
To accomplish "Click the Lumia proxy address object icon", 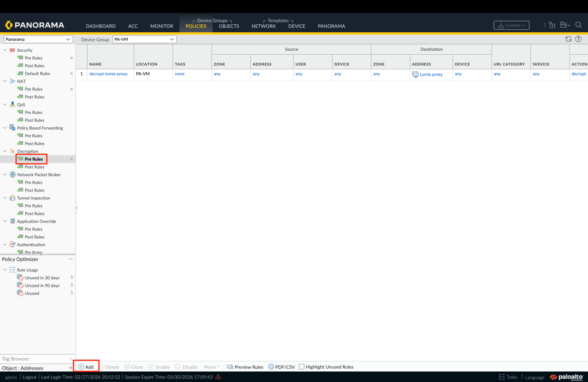I will 415,75.
